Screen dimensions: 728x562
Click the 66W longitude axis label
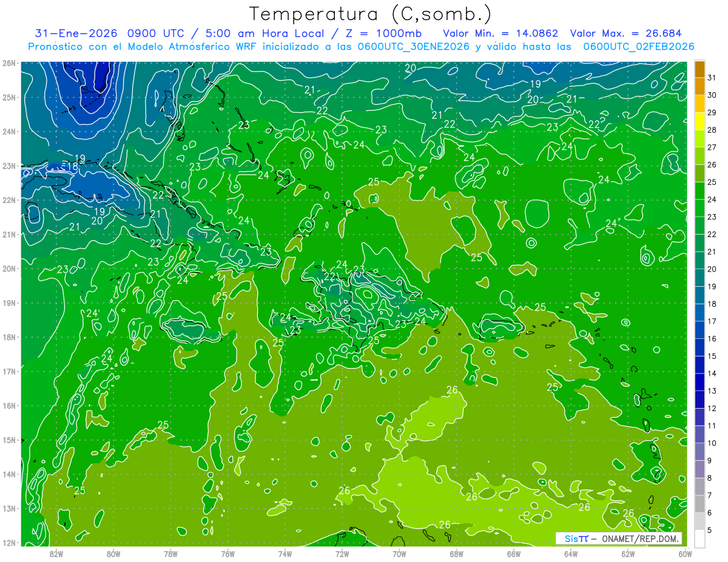pos(514,554)
